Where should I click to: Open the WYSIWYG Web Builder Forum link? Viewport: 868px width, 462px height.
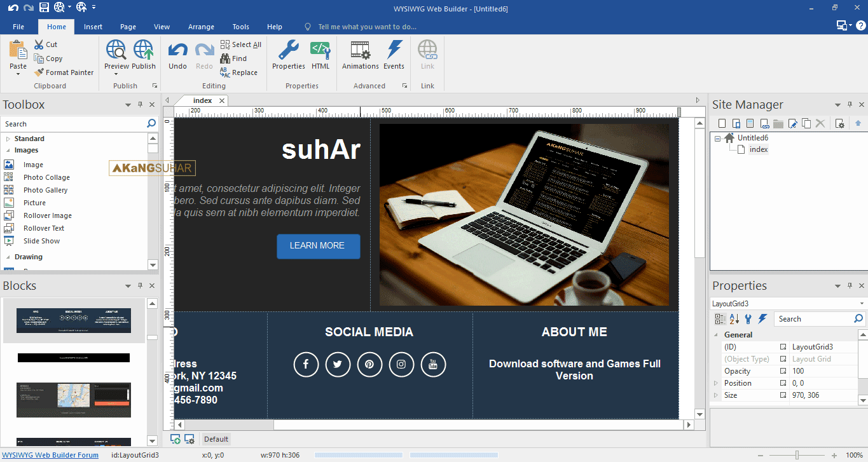coord(50,455)
